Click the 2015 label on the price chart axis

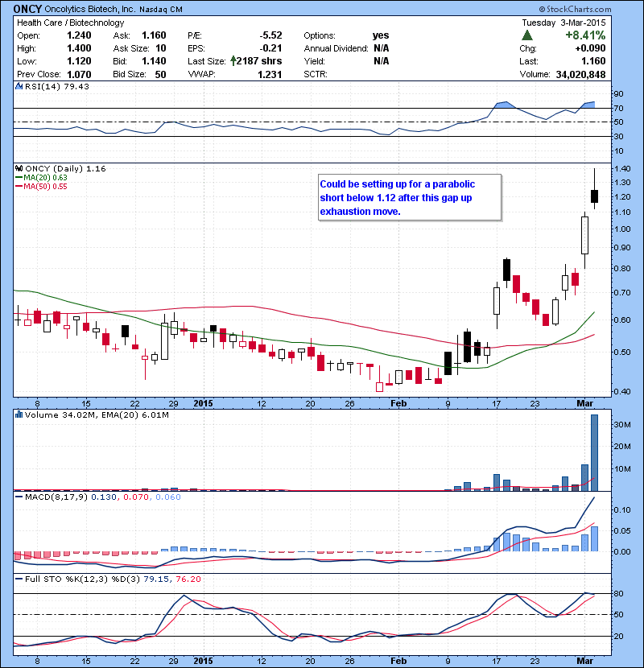click(204, 403)
